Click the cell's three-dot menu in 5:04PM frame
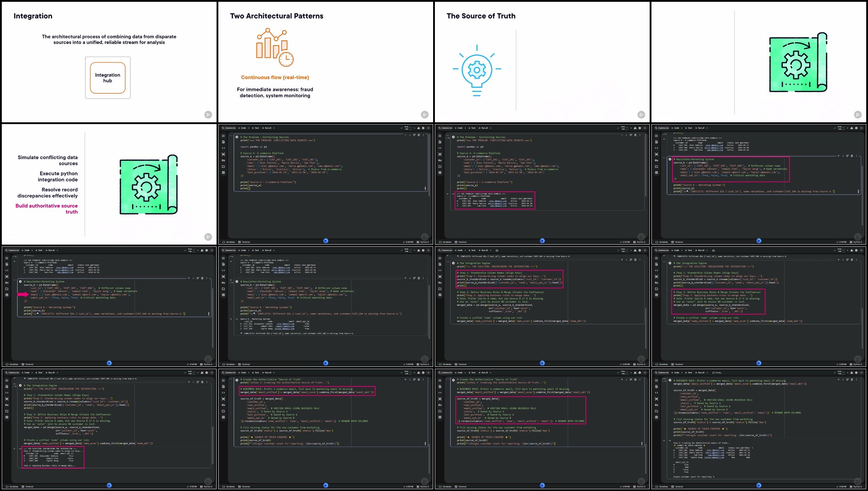 pos(423,135)
